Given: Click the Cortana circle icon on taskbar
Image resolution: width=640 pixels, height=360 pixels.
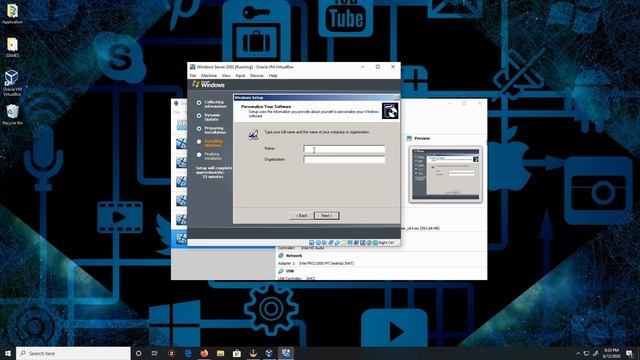Looking at the screenshot, I should [138, 353].
